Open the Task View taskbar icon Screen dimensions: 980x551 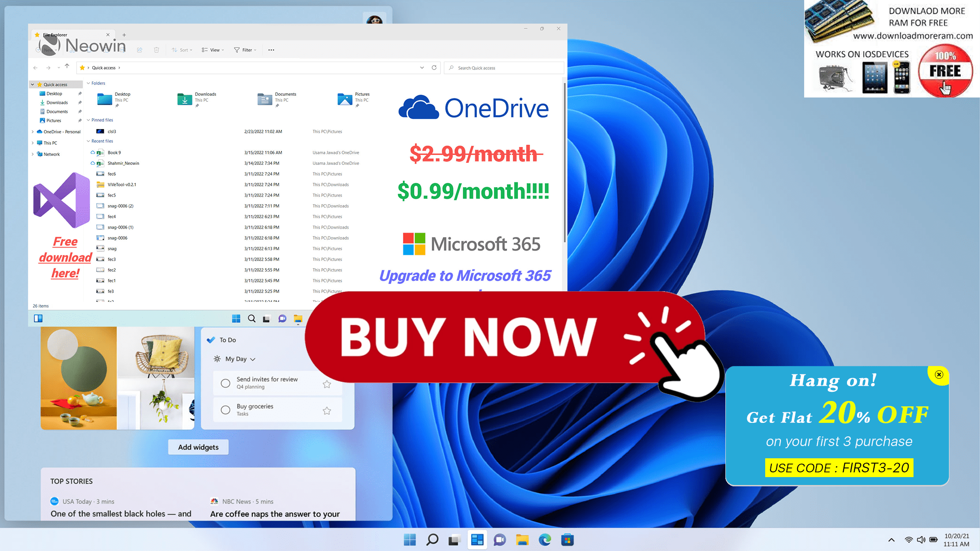point(454,540)
